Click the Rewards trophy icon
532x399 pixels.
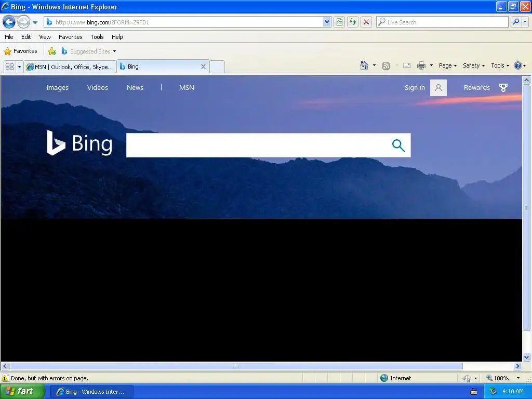pyautogui.click(x=503, y=88)
